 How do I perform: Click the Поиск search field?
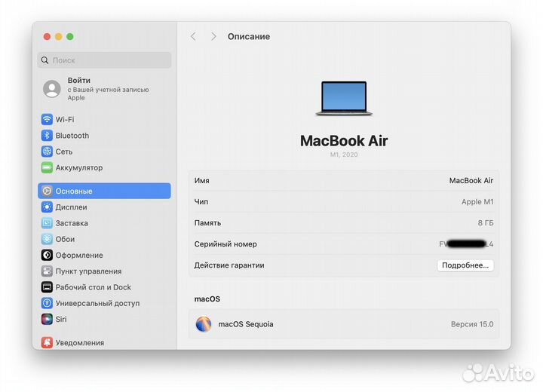[x=104, y=60]
